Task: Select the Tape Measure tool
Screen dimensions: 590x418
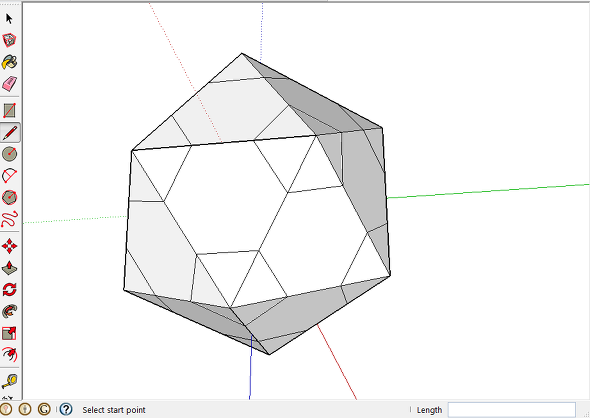Action: coord(9,381)
